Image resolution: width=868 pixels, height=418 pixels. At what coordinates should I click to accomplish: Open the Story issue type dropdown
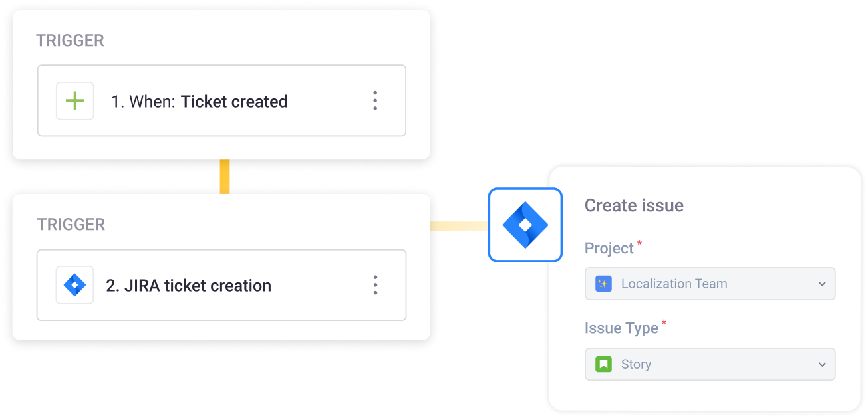710,364
